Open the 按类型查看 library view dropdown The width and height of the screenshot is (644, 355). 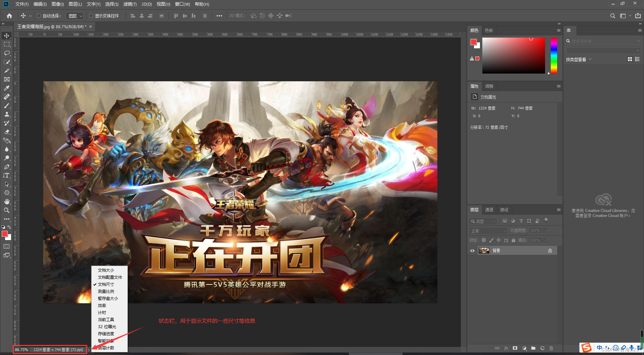(x=579, y=59)
